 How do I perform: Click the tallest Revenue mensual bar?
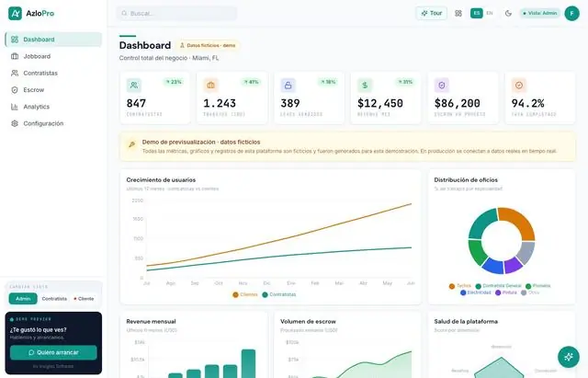tap(248, 363)
